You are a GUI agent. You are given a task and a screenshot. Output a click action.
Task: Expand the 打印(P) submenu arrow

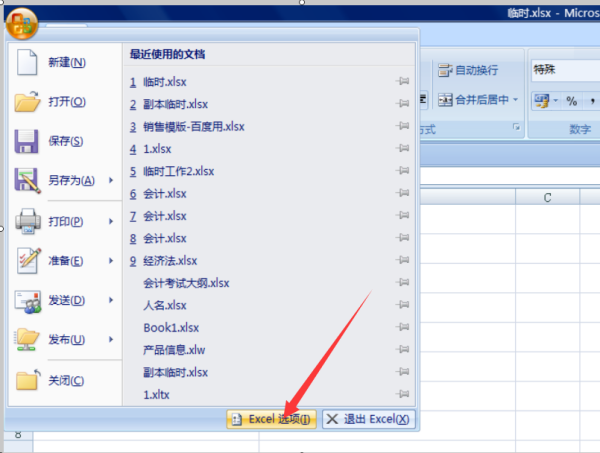(111, 221)
